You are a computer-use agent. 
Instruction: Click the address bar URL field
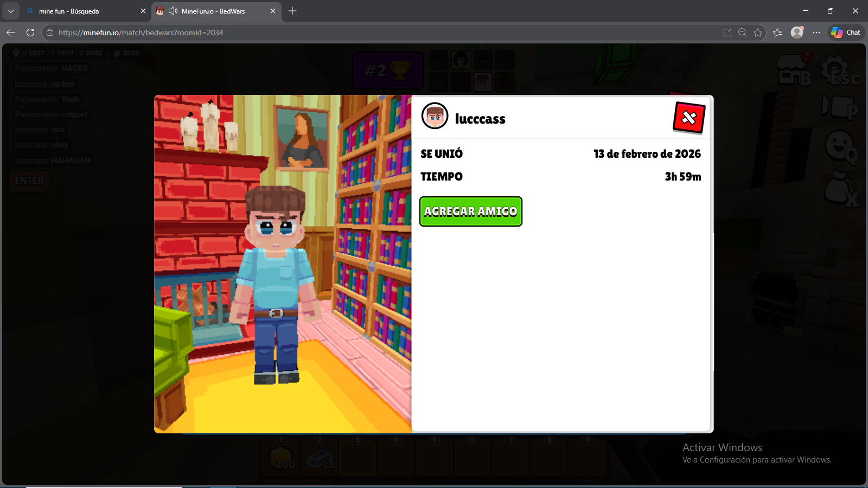[x=380, y=33]
